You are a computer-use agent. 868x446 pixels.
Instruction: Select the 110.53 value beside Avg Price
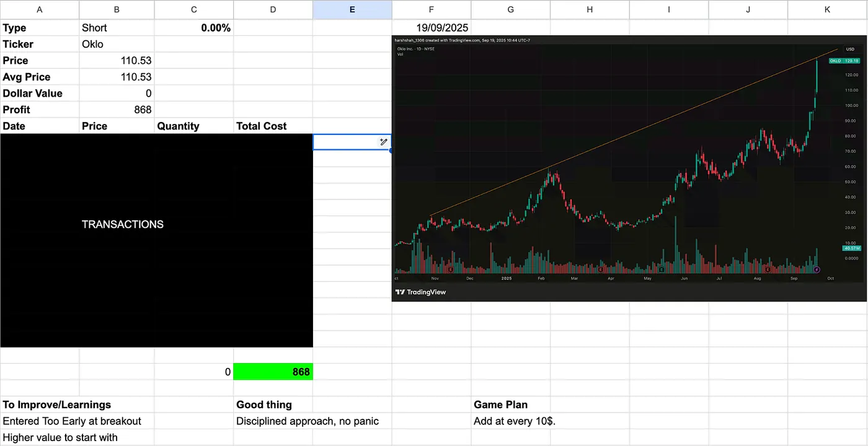pyautogui.click(x=117, y=77)
